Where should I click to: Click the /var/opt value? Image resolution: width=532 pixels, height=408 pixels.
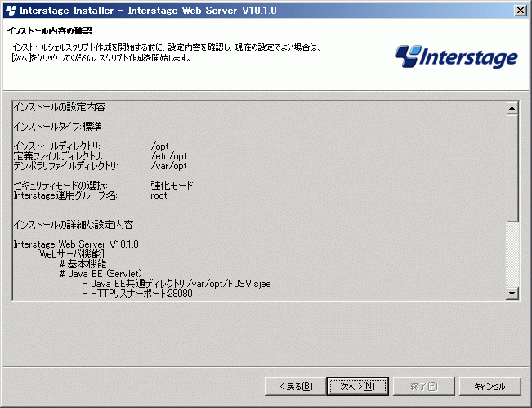click(x=168, y=166)
